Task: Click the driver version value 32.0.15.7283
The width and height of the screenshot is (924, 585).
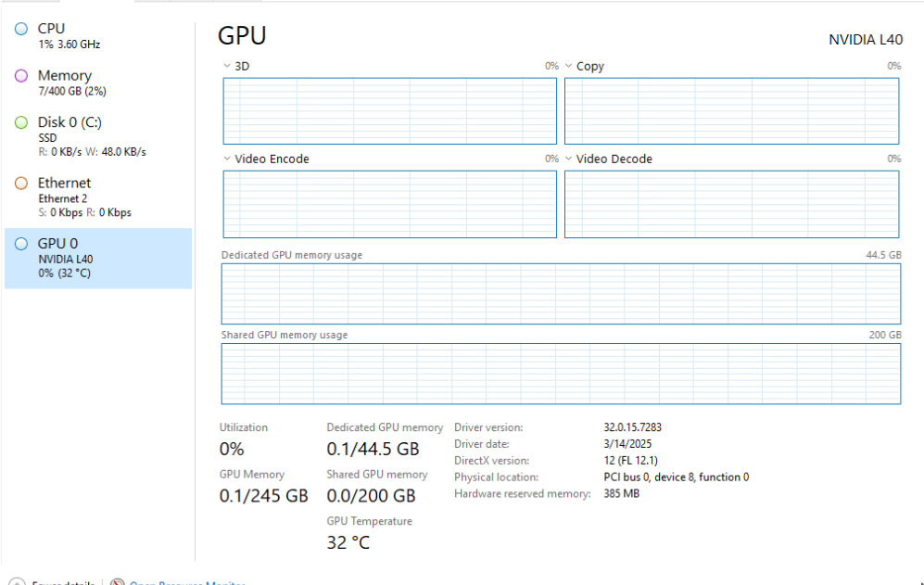Action: coord(632,427)
